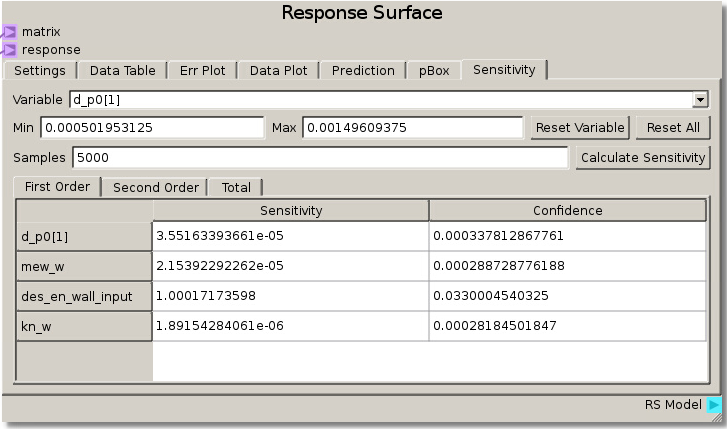
Task: Show the Total sensitivity tab
Action: [236, 187]
